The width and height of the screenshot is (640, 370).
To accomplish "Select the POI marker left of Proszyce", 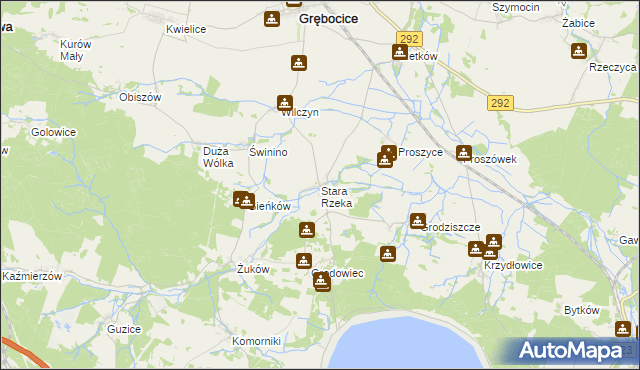I will click(x=385, y=160).
